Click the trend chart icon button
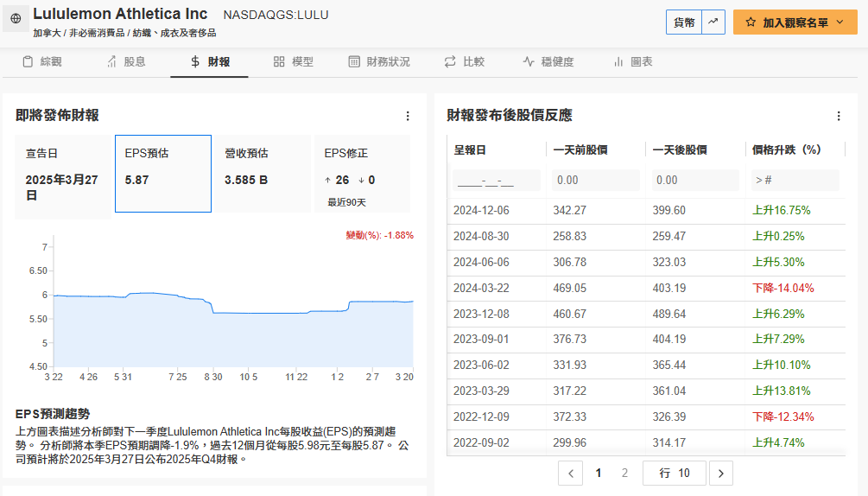The height and width of the screenshot is (496, 868). (713, 22)
